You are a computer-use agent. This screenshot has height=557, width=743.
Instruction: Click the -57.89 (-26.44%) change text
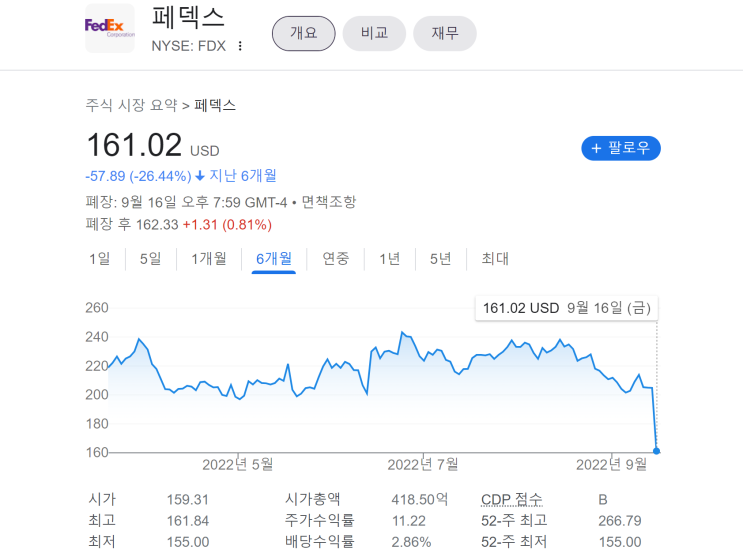point(138,176)
